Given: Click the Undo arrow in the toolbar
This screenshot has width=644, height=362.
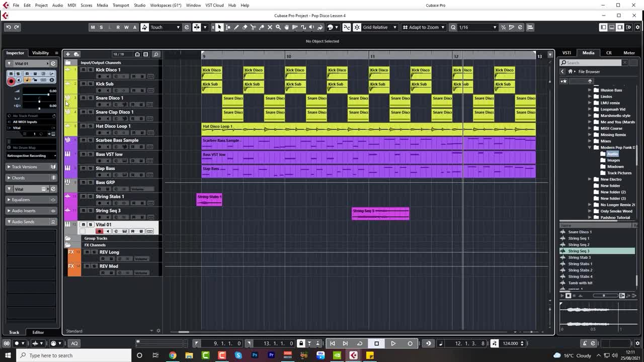Looking at the screenshot, I should (8, 27).
